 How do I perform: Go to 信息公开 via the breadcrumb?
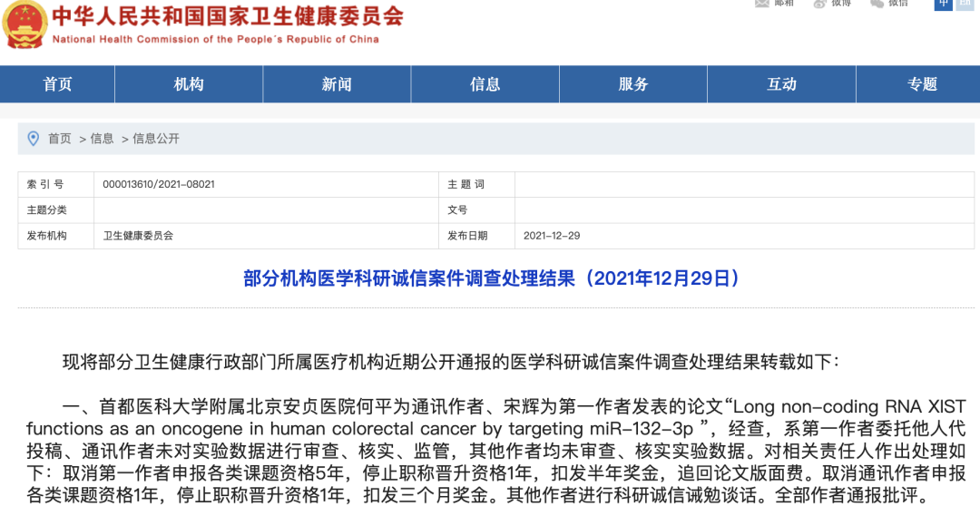pyautogui.click(x=156, y=139)
